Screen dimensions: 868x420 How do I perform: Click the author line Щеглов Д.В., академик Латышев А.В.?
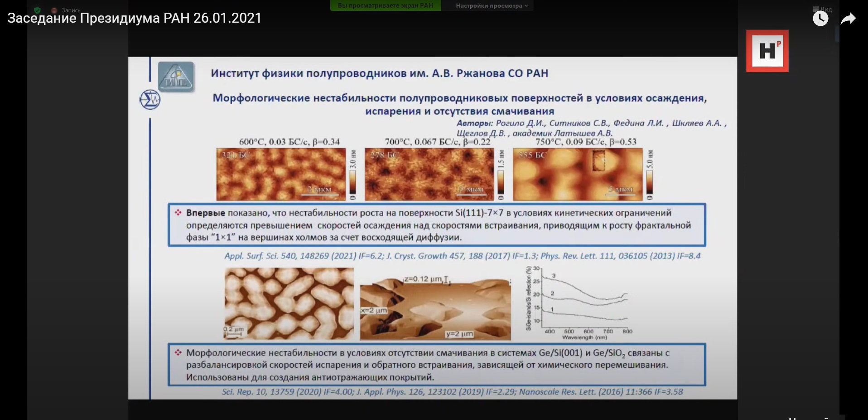tap(535, 133)
